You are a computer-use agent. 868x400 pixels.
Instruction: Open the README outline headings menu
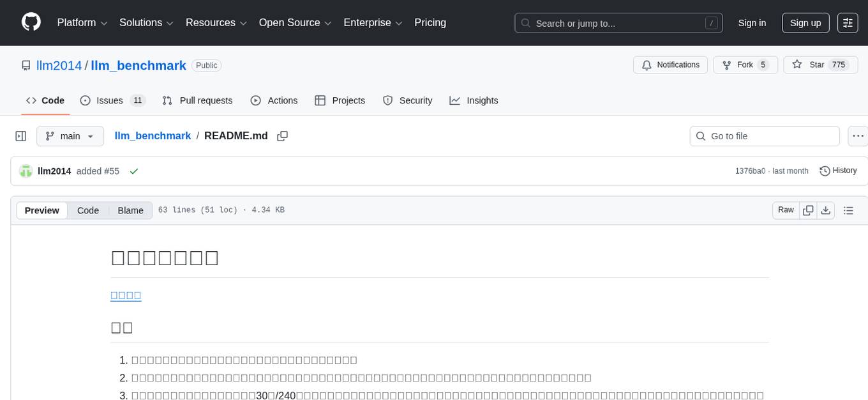[848, 210]
